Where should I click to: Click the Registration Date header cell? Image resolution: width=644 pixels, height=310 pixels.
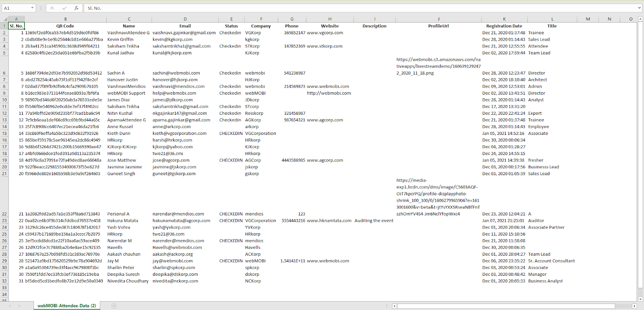coord(504,26)
